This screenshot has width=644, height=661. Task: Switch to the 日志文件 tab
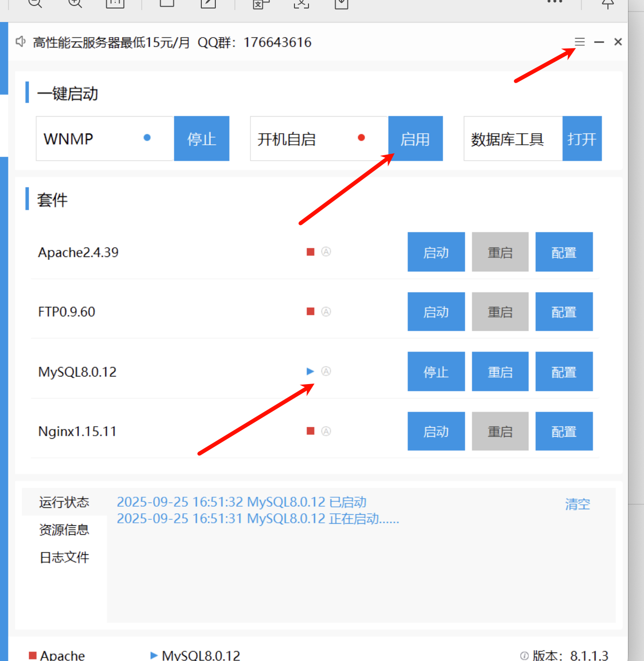pyautogui.click(x=64, y=557)
